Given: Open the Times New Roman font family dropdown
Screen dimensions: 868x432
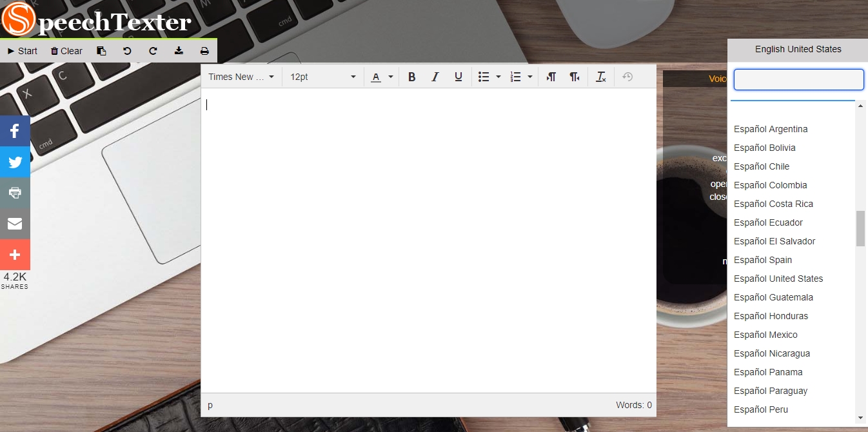Looking at the screenshot, I should tap(241, 77).
